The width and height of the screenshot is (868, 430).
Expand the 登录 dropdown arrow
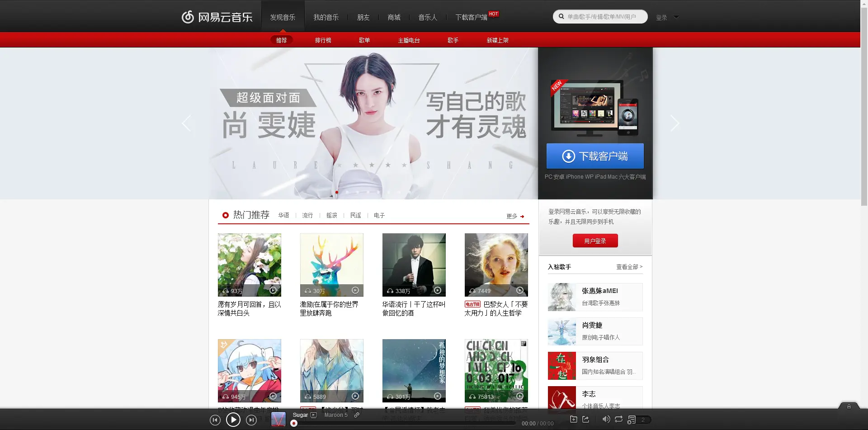(x=676, y=17)
